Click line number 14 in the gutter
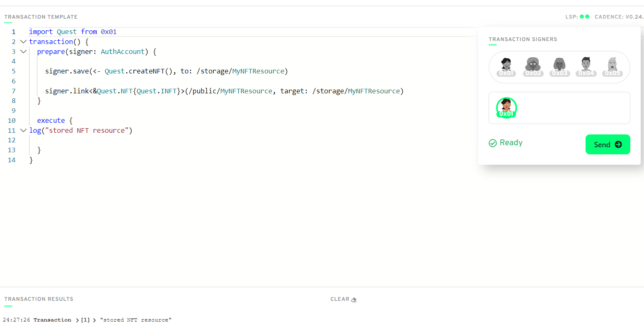The width and height of the screenshot is (644, 334). (x=12, y=160)
